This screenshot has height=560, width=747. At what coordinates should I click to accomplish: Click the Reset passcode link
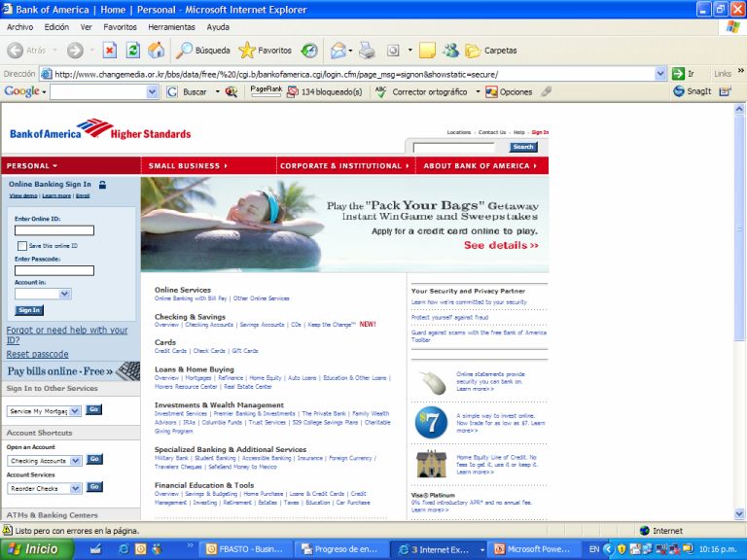tap(37, 354)
